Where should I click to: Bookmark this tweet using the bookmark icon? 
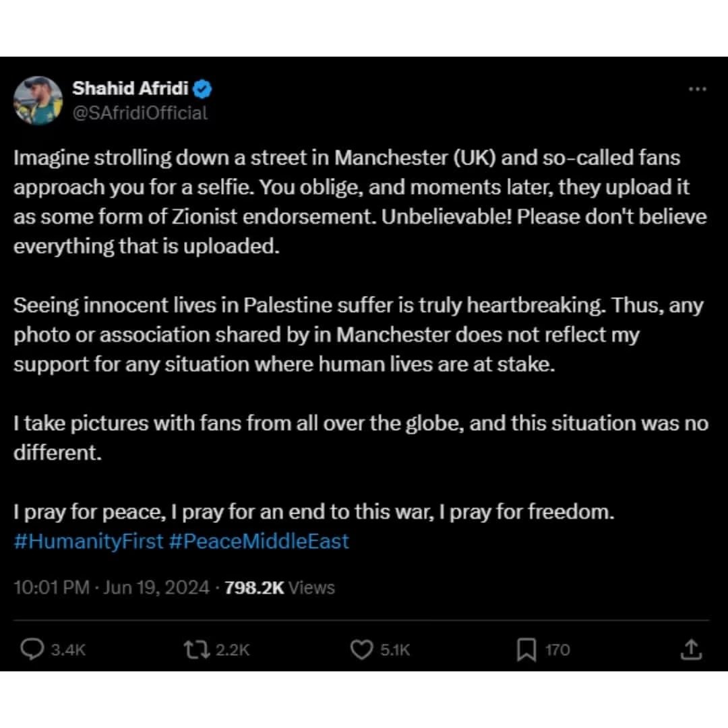[526, 649]
